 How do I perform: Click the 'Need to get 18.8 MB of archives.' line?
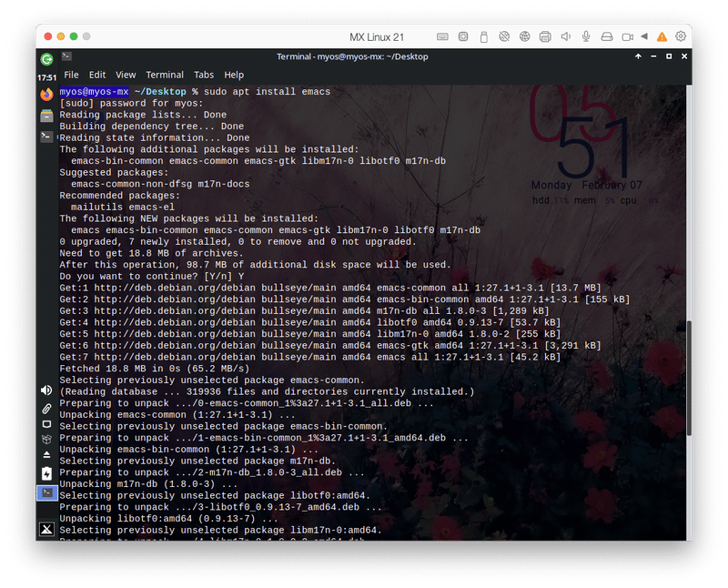(151, 254)
